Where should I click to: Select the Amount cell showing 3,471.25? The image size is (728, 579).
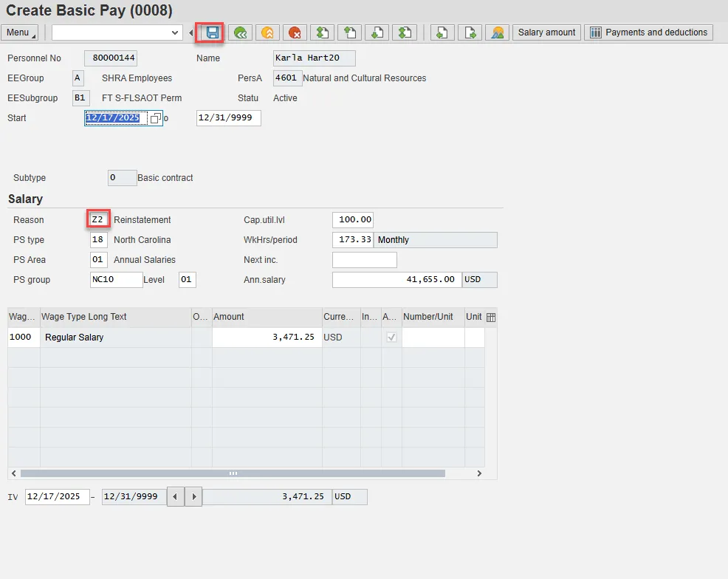pos(267,338)
